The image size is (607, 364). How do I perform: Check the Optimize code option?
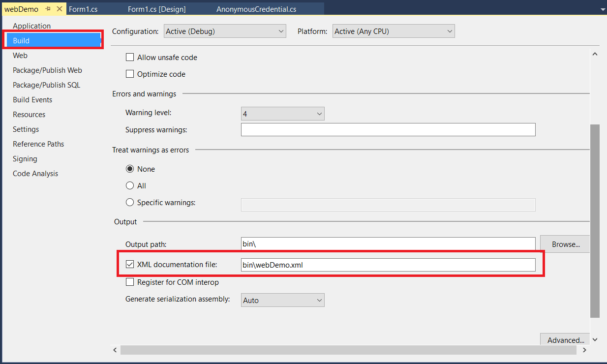130,74
